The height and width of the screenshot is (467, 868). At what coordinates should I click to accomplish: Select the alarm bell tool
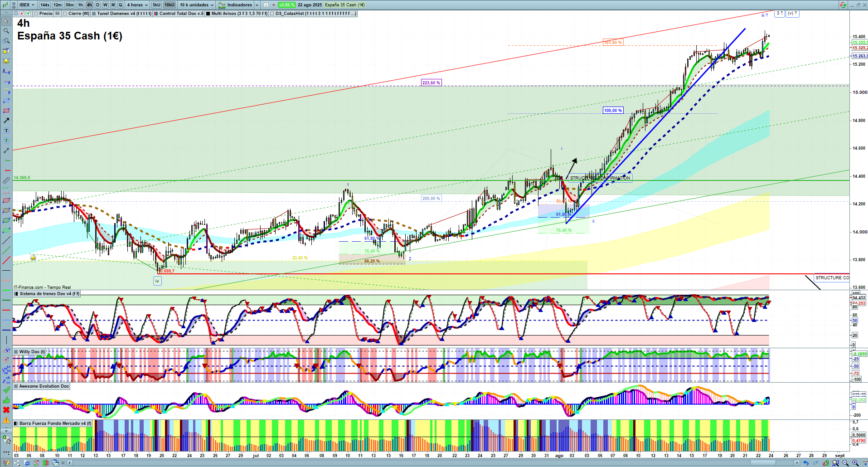[6, 61]
